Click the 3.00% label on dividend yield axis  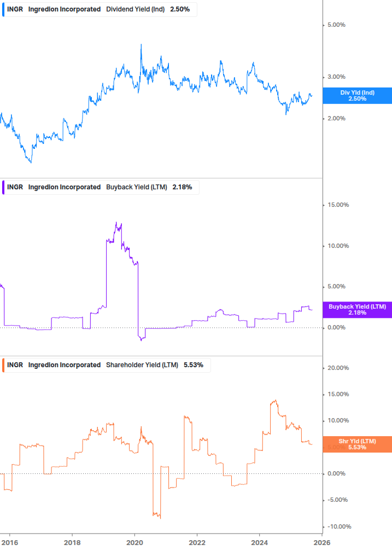tap(336, 77)
